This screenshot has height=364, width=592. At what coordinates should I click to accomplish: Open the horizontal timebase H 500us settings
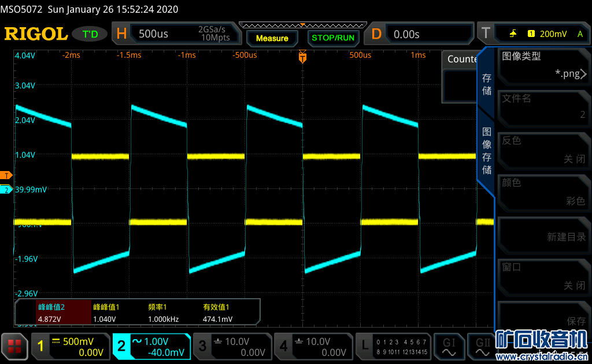[173, 34]
